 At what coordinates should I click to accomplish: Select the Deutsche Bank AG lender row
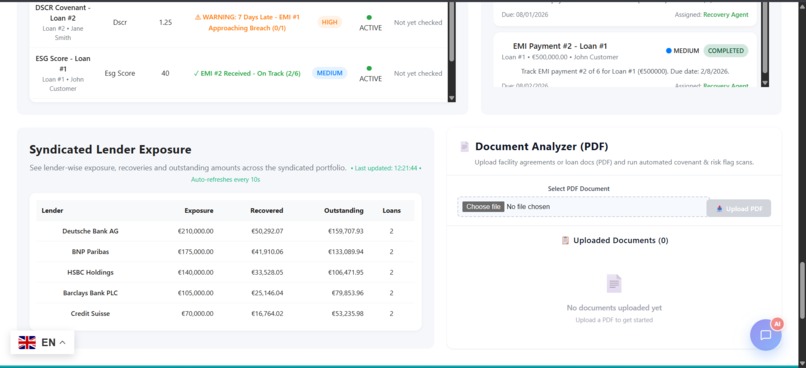225,231
